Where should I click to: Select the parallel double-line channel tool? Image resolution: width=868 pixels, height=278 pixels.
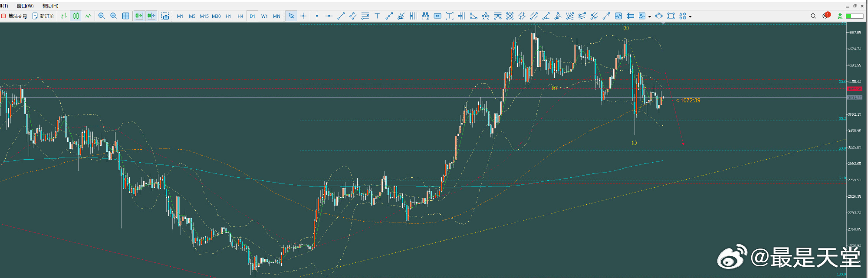(x=534, y=16)
